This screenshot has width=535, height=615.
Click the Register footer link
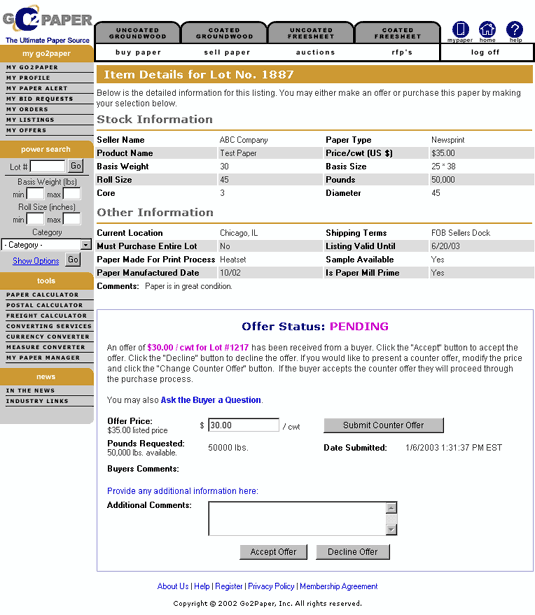click(229, 586)
